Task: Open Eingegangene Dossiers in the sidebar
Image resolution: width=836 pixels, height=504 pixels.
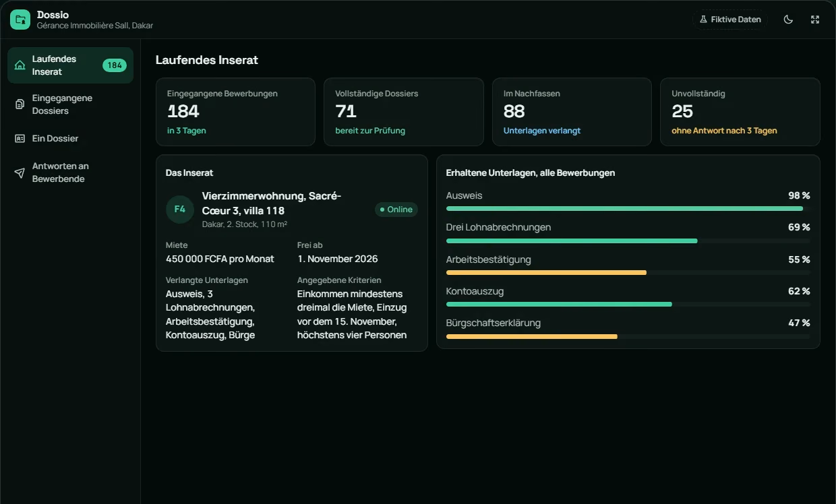Action: point(70,104)
